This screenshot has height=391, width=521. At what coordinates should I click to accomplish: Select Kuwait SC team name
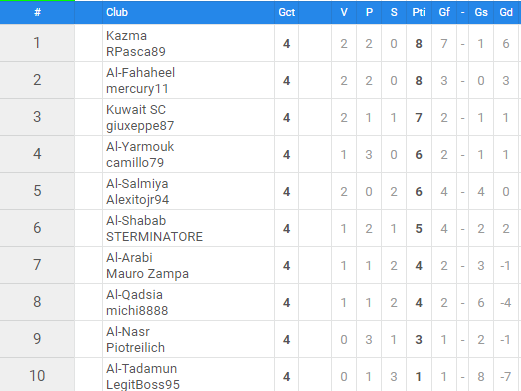136,110
